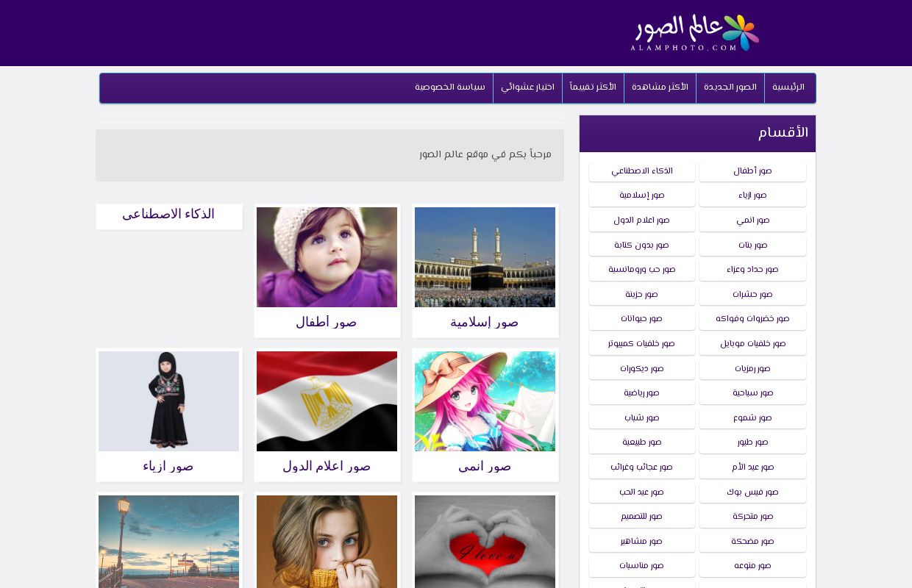Viewport: 912px width, 588px height.
Task: Open the صور طبيعية category
Action: pos(642,442)
